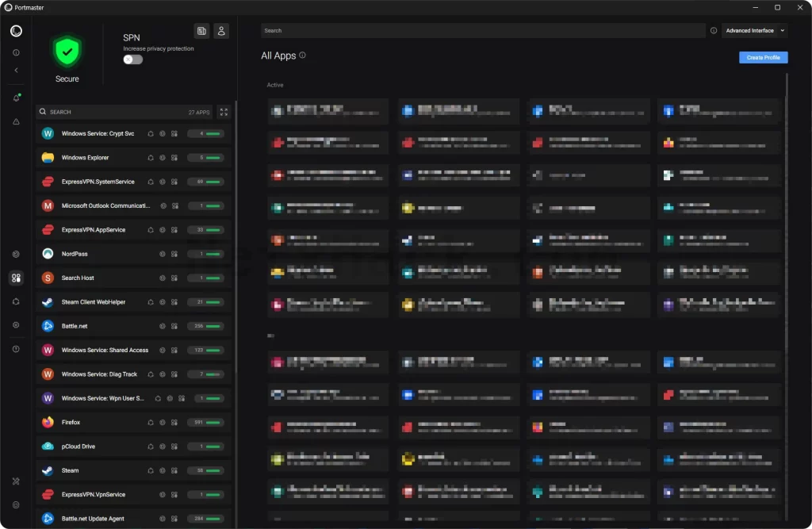This screenshot has height=529, width=812.
Task: Click the bell icon on the Steam Client WebHelper row
Action: click(151, 302)
